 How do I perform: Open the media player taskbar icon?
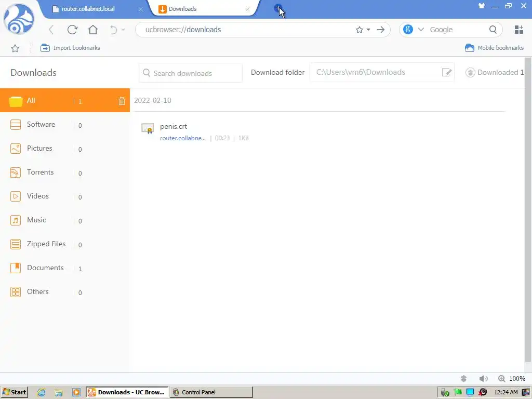[x=76, y=393]
